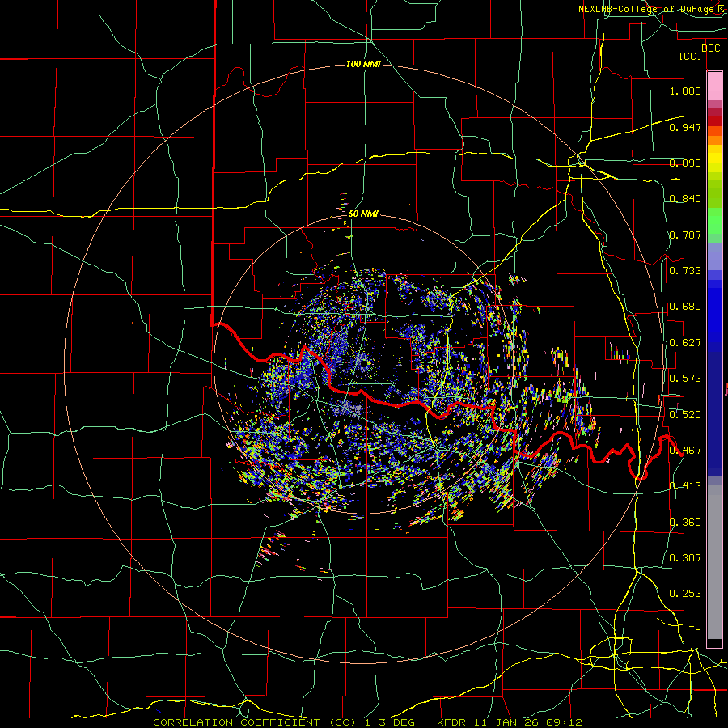Viewport: 728px width, 728px height.
Task: Click the 0.520 scale value
Action: [x=685, y=414]
